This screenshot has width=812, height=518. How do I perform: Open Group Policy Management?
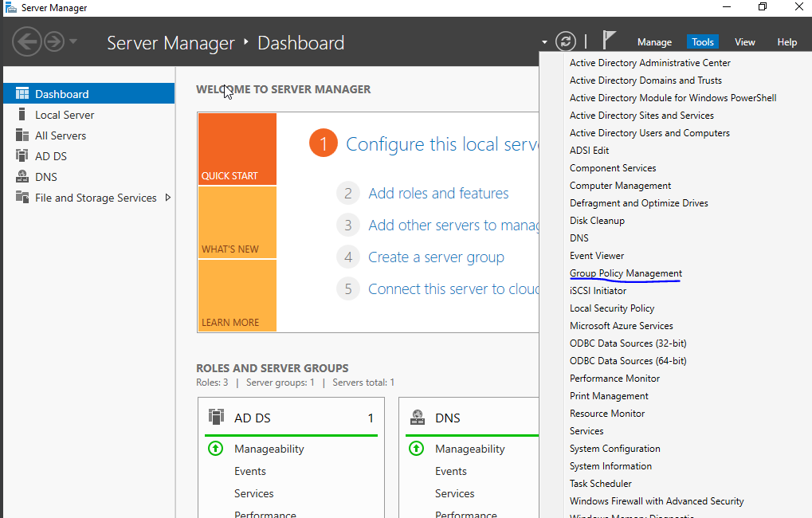pos(626,273)
